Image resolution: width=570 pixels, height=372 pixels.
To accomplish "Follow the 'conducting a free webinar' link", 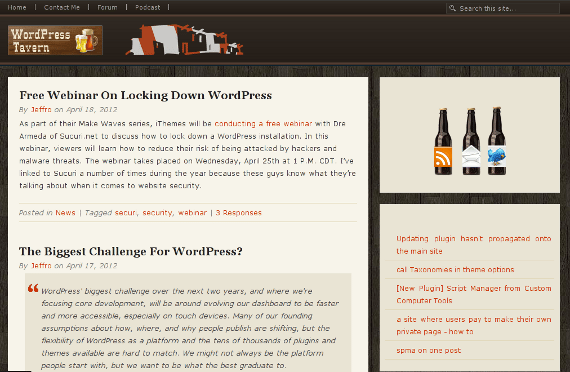I will tap(263, 124).
